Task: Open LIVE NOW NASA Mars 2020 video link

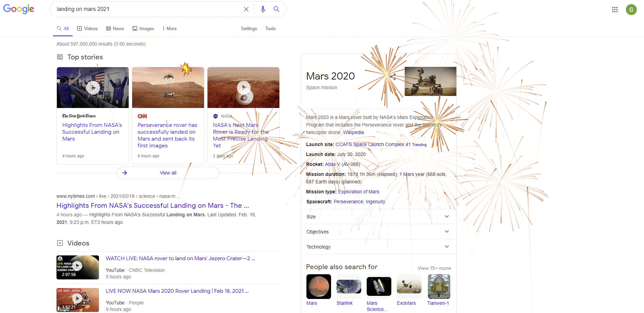Action: (177, 291)
